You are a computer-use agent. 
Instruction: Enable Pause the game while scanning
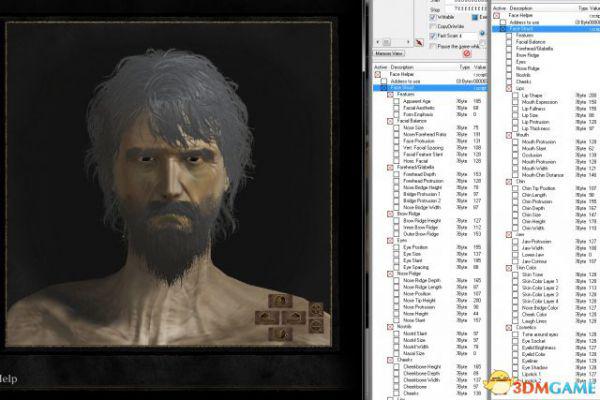point(433,46)
